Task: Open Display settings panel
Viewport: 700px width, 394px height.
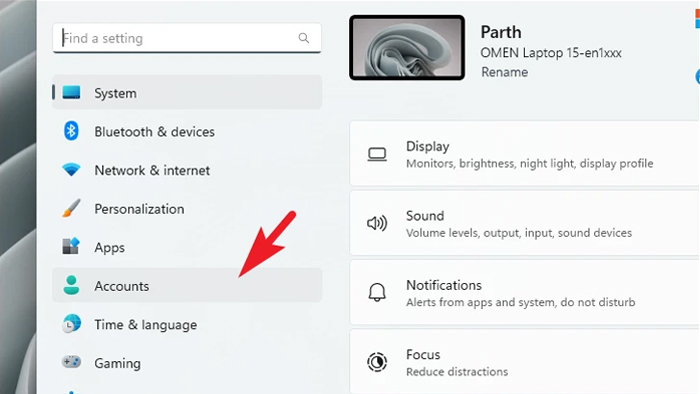Action: (525, 153)
